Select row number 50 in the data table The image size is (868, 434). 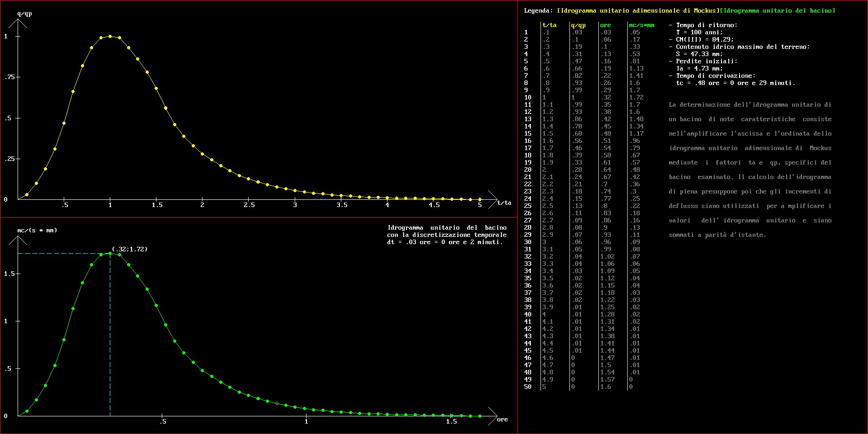pos(528,387)
